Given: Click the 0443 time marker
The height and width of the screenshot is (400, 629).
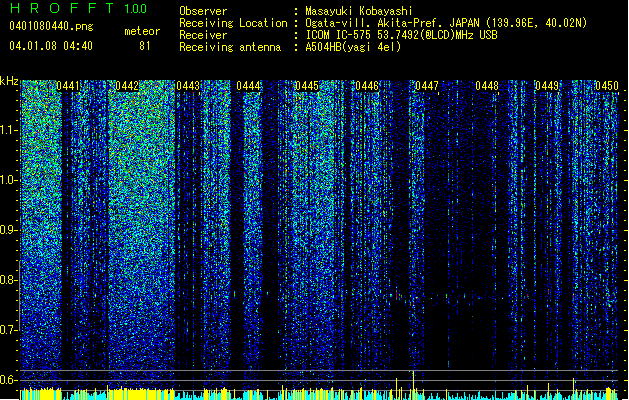Looking at the screenshot, I should 188,86.
